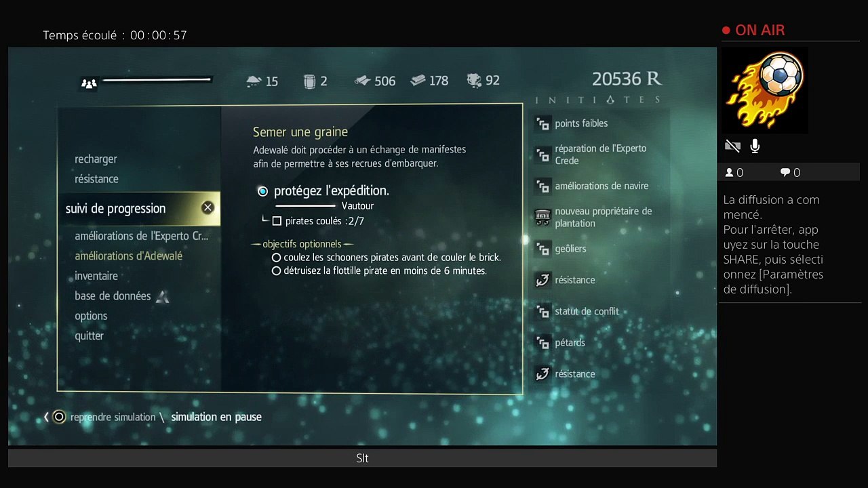This screenshot has width=868, height=488.
Task: Click the Slt comment bar
Action: (362, 458)
